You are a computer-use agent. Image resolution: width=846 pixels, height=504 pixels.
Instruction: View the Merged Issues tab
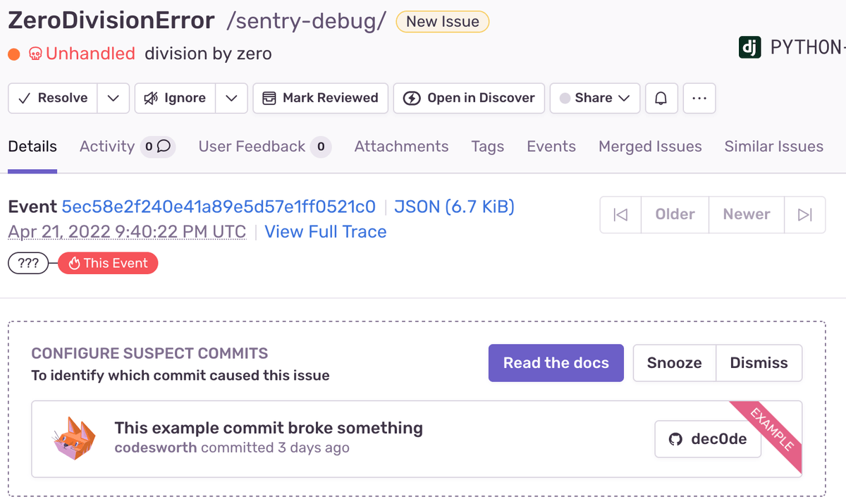[x=649, y=147]
